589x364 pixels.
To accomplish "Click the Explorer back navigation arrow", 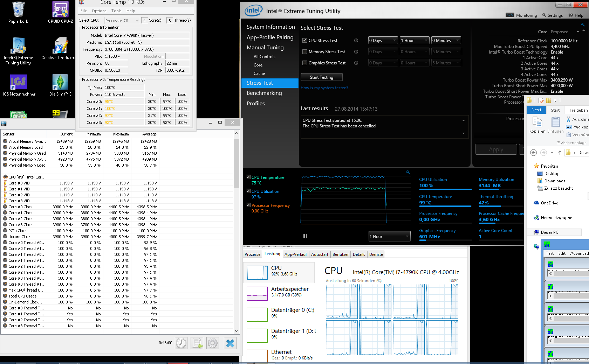I will 533,153.
